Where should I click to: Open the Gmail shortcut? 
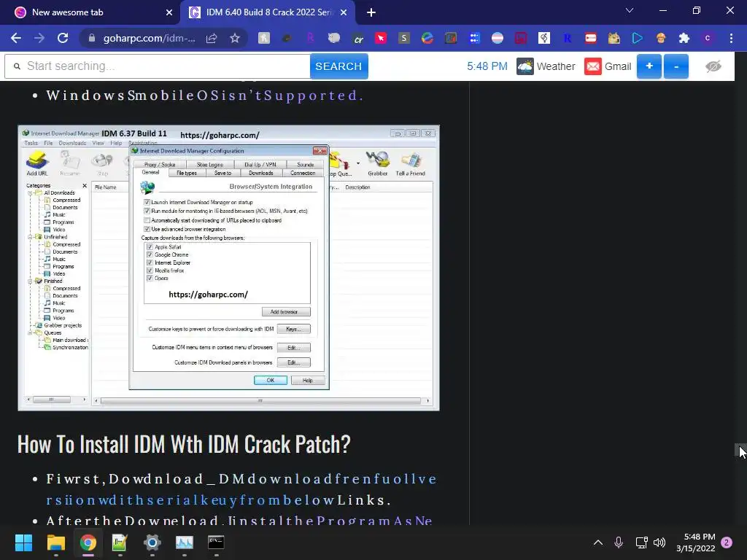608,66
